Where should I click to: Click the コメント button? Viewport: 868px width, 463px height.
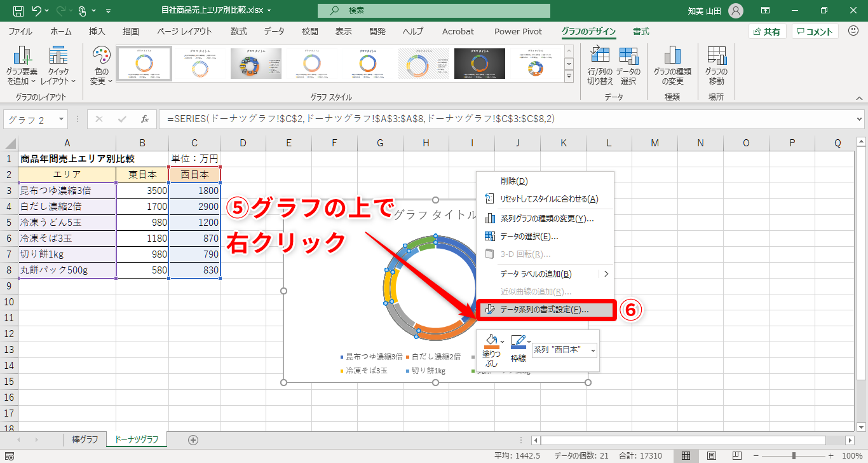pos(815,31)
